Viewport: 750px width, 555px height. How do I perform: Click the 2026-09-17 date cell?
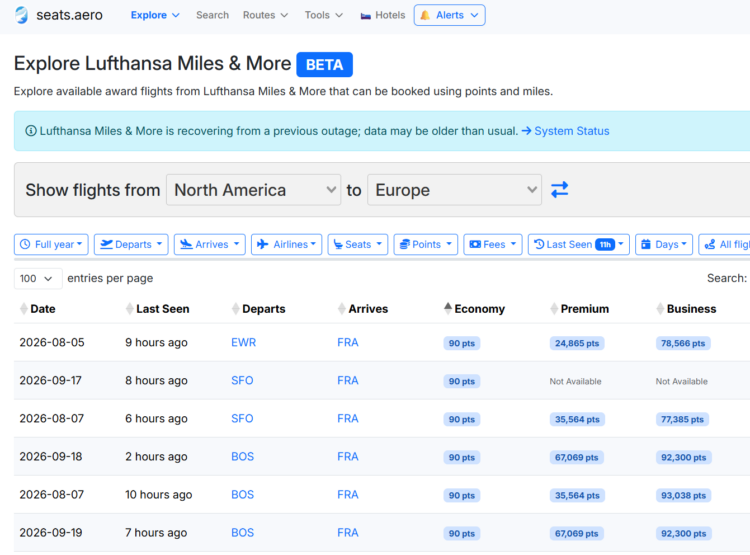pos(50,380)
